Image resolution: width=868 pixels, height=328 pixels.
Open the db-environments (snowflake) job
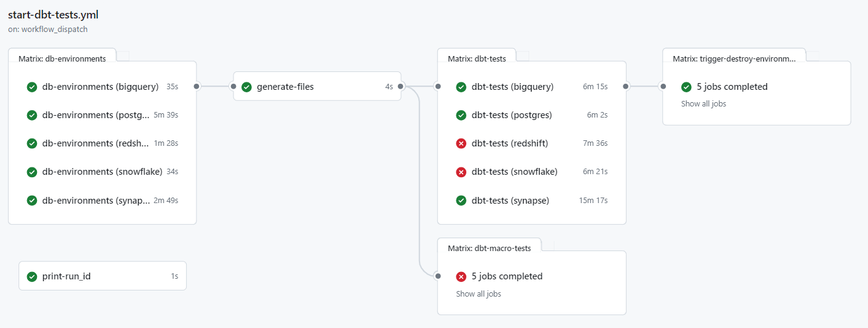tap(102, 172)
